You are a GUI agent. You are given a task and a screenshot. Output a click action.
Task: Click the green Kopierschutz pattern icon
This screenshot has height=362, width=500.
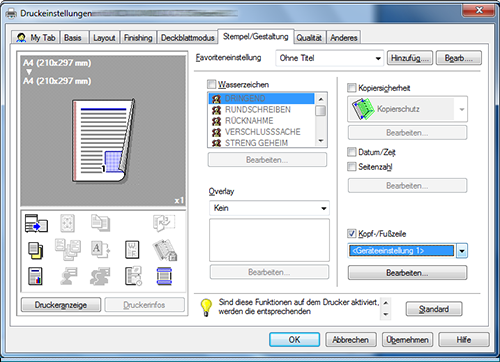(363, 109)
